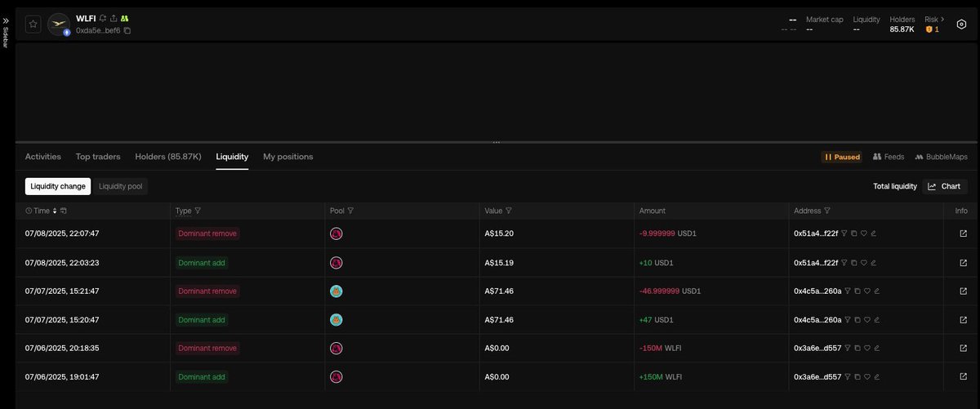
Task: Edit address label in the +47 USD1 row
Action: pos(877,320)
